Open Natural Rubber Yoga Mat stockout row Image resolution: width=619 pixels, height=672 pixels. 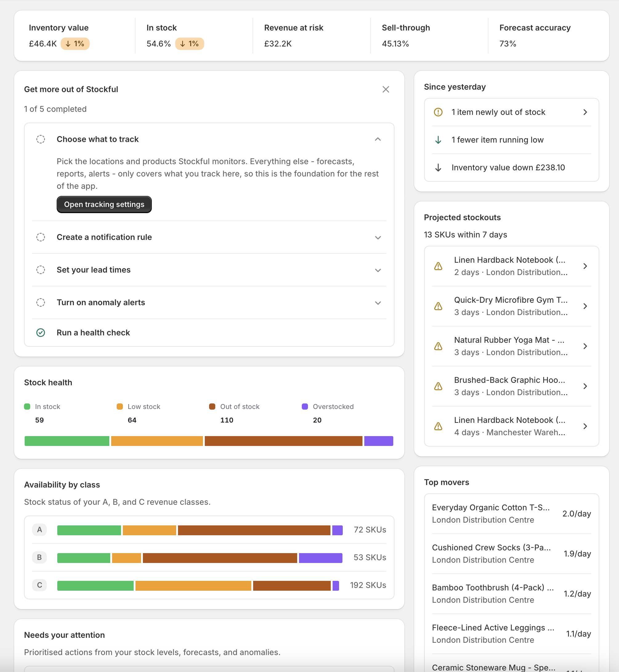511,346
